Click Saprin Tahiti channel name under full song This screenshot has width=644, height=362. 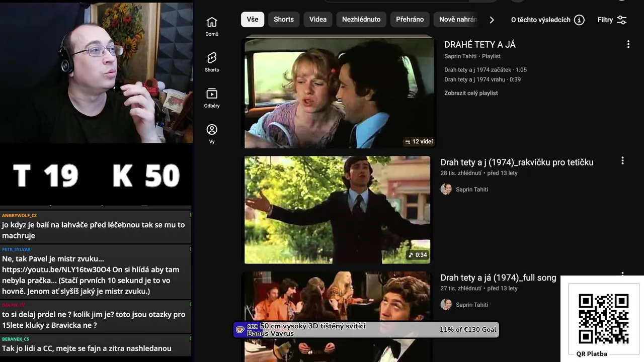click(x=472, y=305)
